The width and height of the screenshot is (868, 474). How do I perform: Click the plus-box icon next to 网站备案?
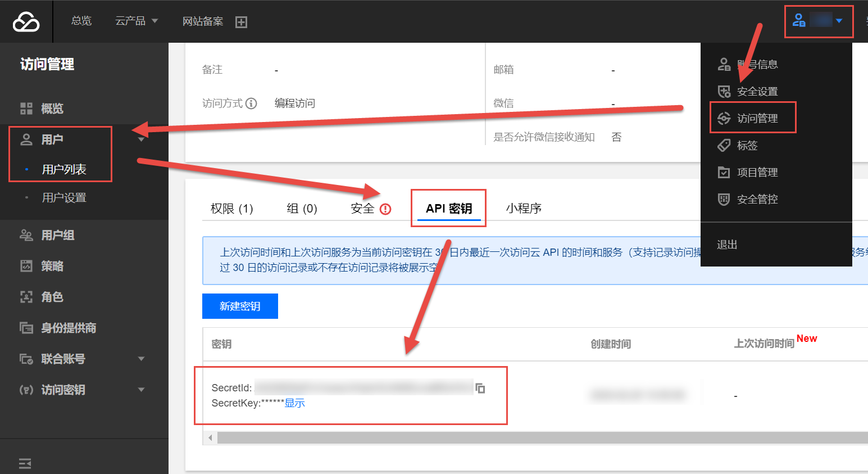[241, 22]
